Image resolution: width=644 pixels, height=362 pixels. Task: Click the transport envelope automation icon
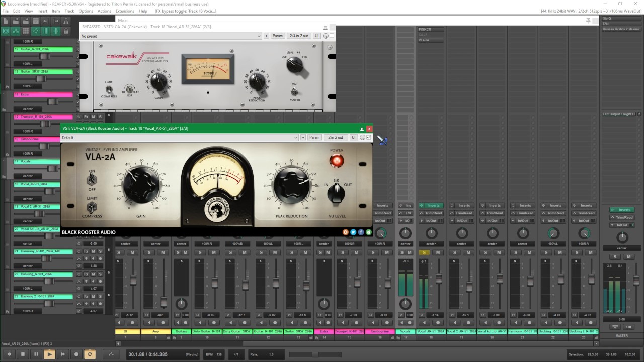(112, 354)
